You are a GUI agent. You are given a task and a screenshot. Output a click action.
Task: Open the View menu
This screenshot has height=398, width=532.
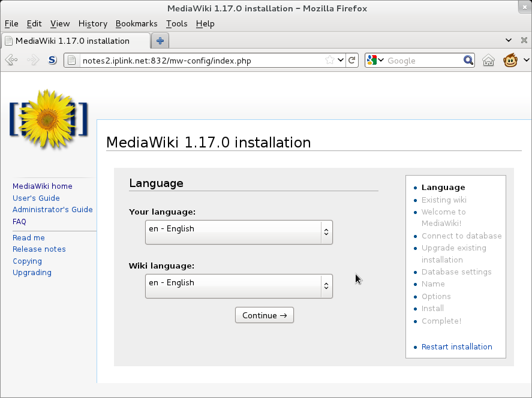60,24
